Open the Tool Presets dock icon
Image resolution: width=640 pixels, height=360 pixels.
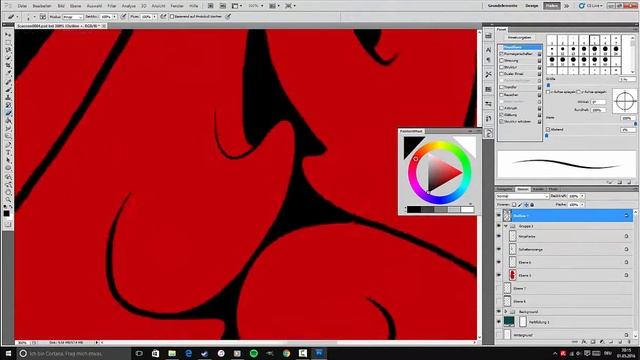pyautogui.click(x=489, y=75)
